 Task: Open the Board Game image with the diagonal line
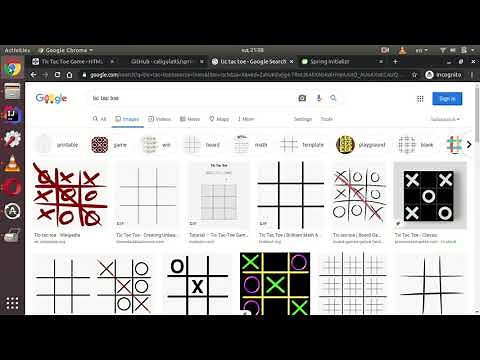359,195
